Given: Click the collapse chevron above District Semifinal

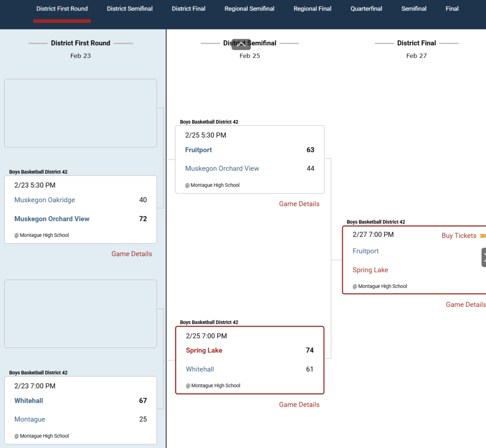Looking at the screenshot, I should [241, 44].
